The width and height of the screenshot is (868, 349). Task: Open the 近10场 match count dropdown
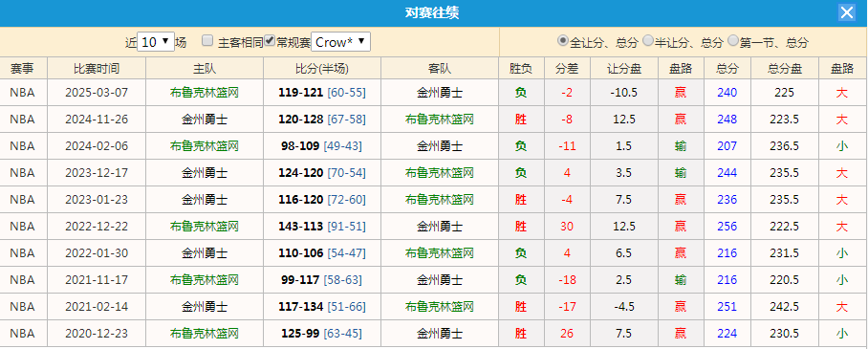pos(156,41)
